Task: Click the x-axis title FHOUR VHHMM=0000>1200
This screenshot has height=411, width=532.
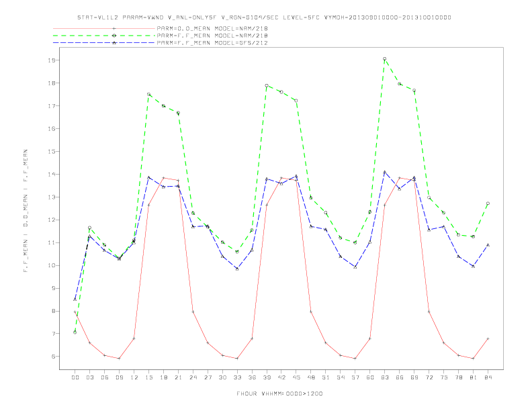Action: pyautogui.click(x=279, y=394)
